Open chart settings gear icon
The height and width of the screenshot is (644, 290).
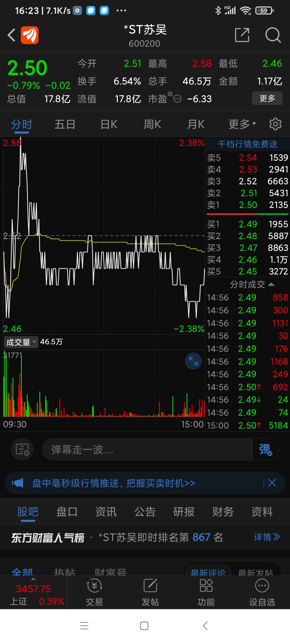click(275, 124)
